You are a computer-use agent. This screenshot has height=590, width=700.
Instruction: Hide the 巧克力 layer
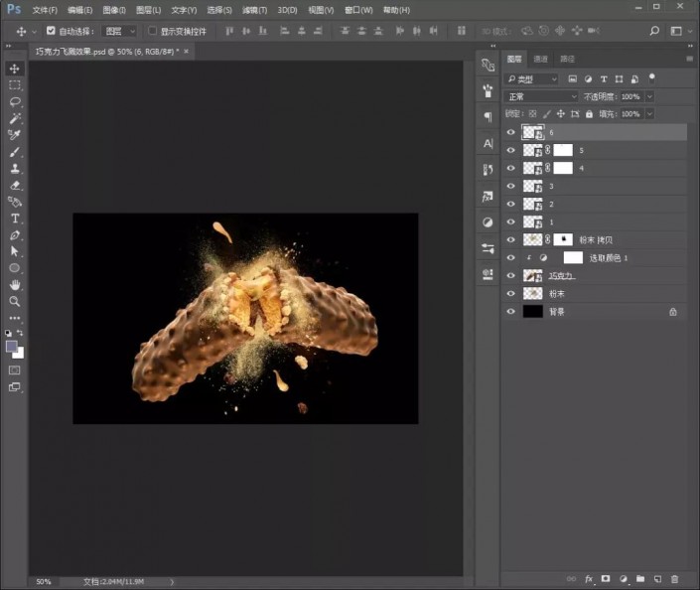click(510, 275)
